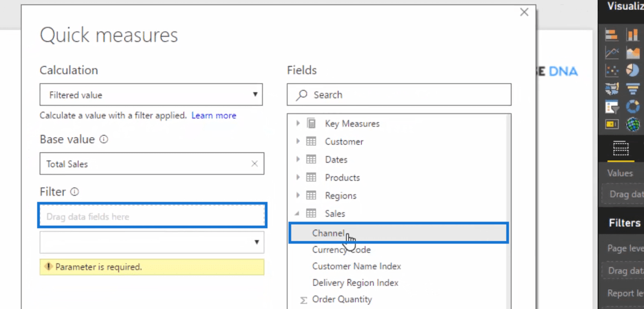
Task: Click the sigma icon beside Order Quantity
Action: tap(304, 300)
